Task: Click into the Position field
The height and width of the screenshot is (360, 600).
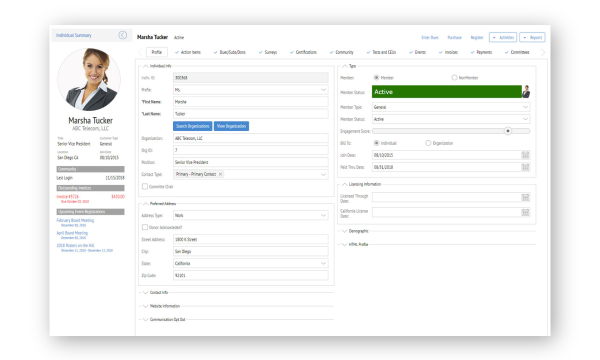Action: coord(251,162)
